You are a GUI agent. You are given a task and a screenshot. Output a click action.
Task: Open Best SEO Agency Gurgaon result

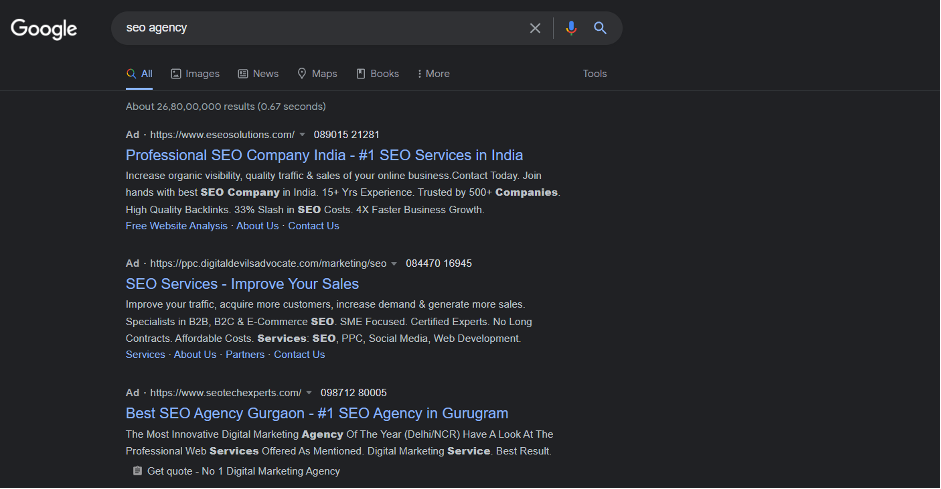[317, 413]
